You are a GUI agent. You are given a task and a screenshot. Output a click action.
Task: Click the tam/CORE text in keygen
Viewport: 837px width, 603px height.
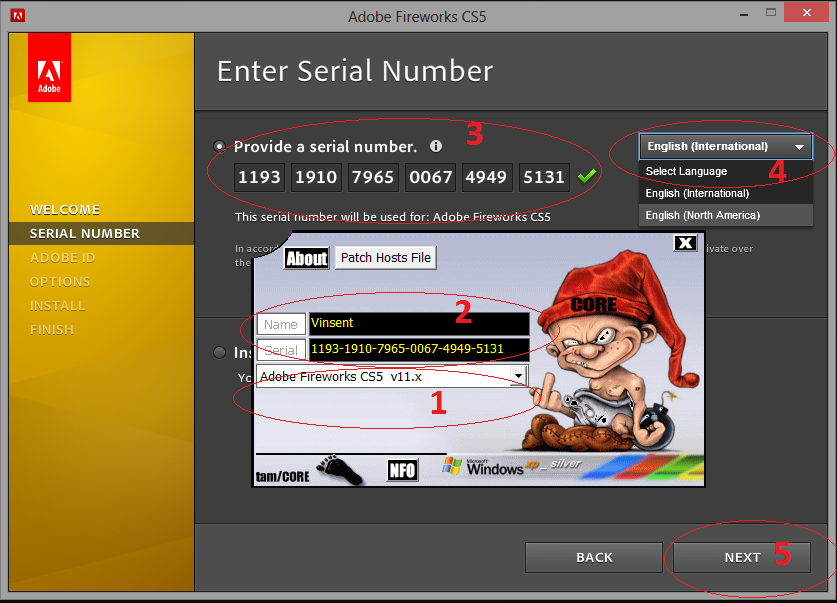[x=282, y=477]
